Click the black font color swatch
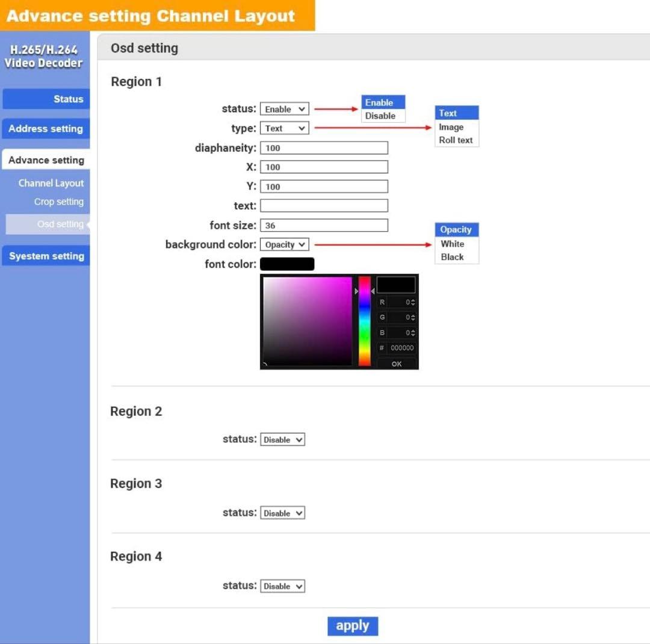650x644 pixels. point(287,264)
